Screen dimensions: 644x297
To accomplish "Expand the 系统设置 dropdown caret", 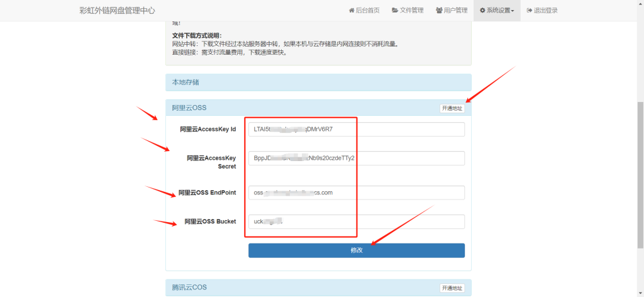I will point(513,11).
